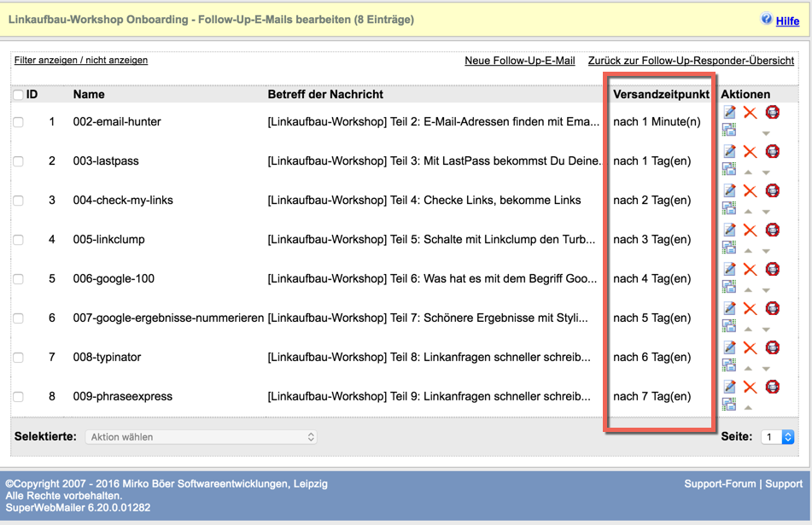The image size is (812, 525).
Task: Deactivate sending for 009-phraseexpress
Action: [x=772, y=387]
